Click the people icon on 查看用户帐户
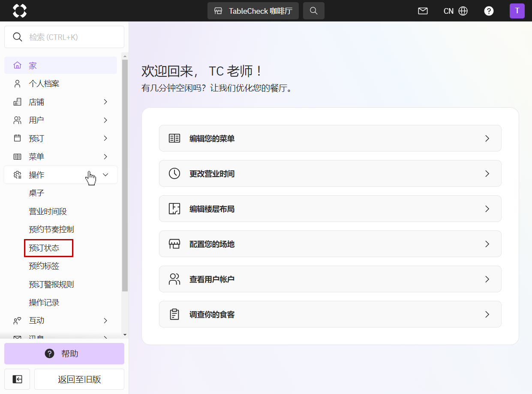This screenshot has width=532, height=394. click(174, 279)
